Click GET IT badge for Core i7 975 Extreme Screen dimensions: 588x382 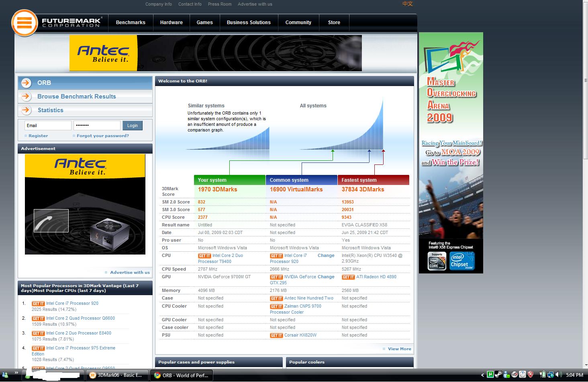tap(38, 348)
